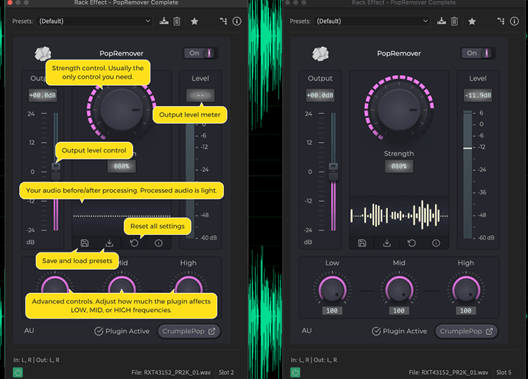Select the +00.0dB output field, right plugin
This screenshot has width=528, height=379.
[320, 95]
